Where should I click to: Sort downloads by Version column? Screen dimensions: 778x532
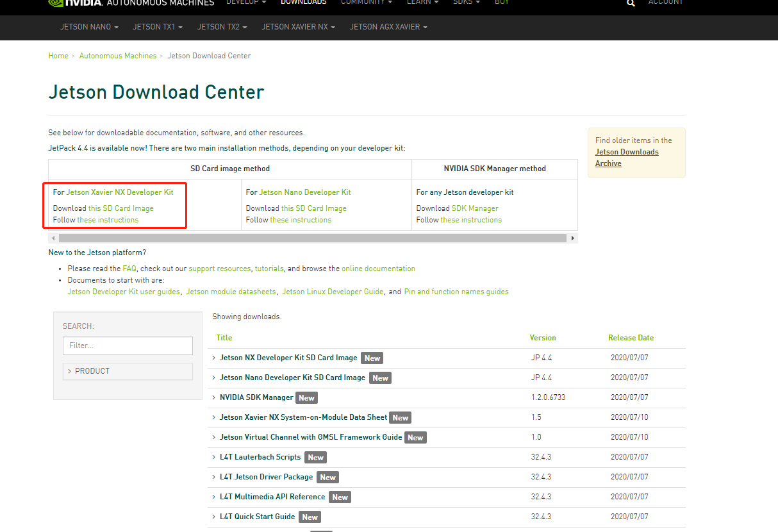(543, 338)
